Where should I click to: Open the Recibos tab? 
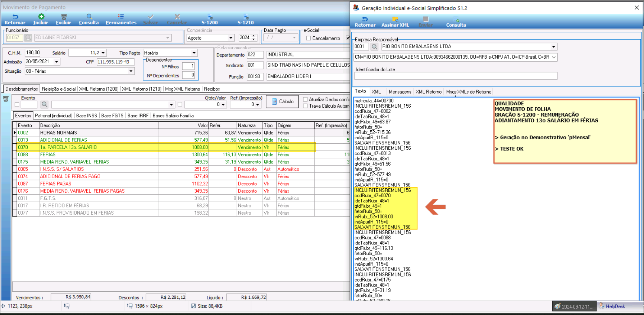212,89
